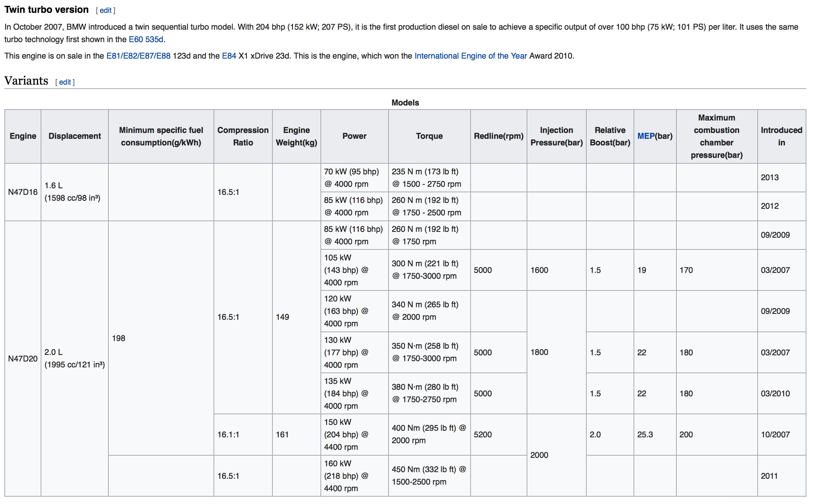Select the Power column header

[354, 136]
